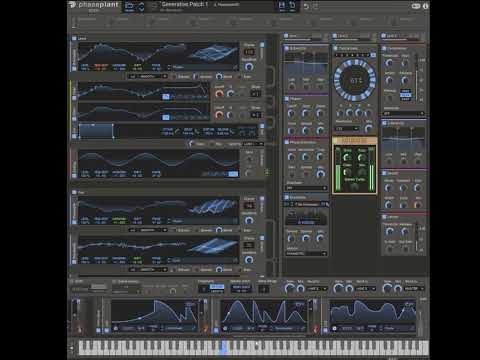Click the previous/next preset arrows
Image resolution: width=480 pixels, height=360 pixels.
tap(141, 6)
